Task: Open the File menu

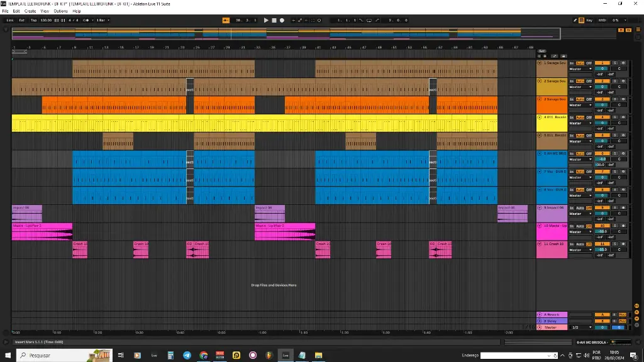Action: [x=5, y=11]
